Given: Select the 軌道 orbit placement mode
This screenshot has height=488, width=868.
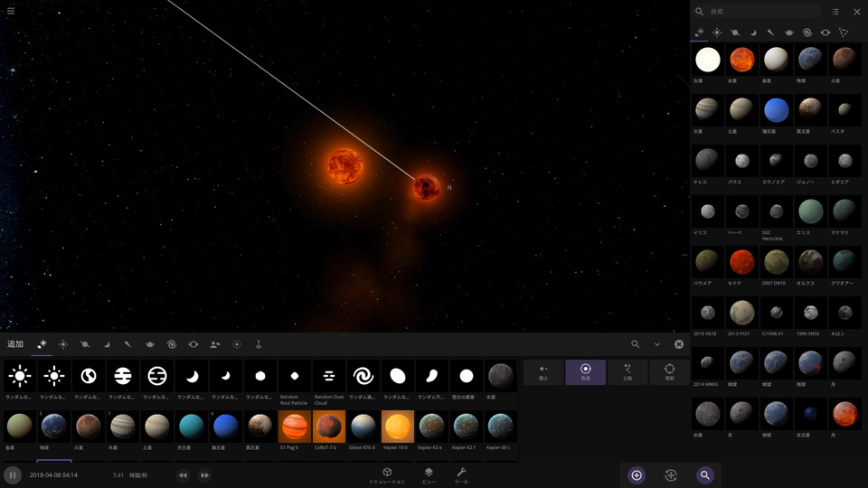Looking at the screenshot, I should click(x=585, y=372).
